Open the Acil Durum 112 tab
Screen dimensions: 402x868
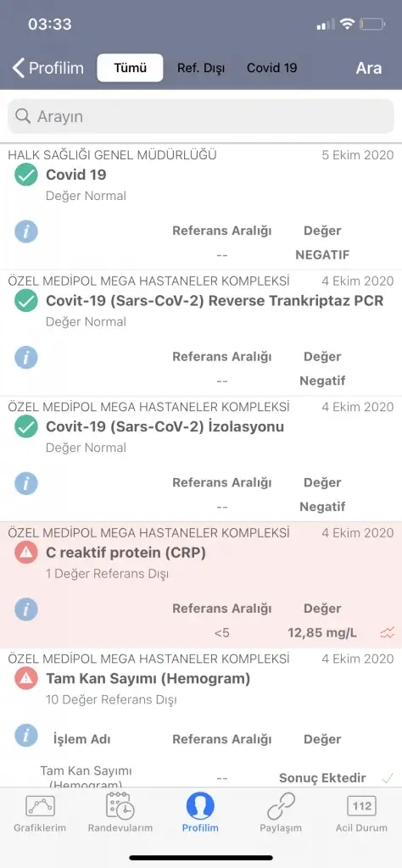click(361, 814)
